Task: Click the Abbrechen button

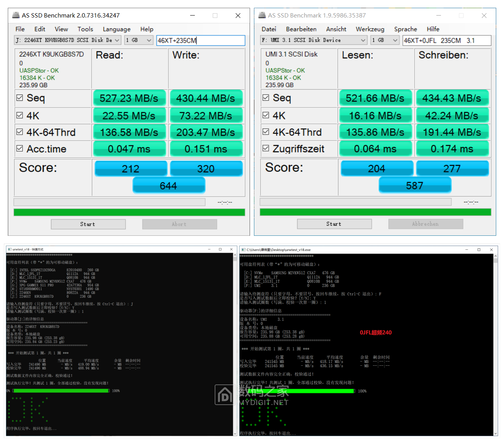Action: 426,224
